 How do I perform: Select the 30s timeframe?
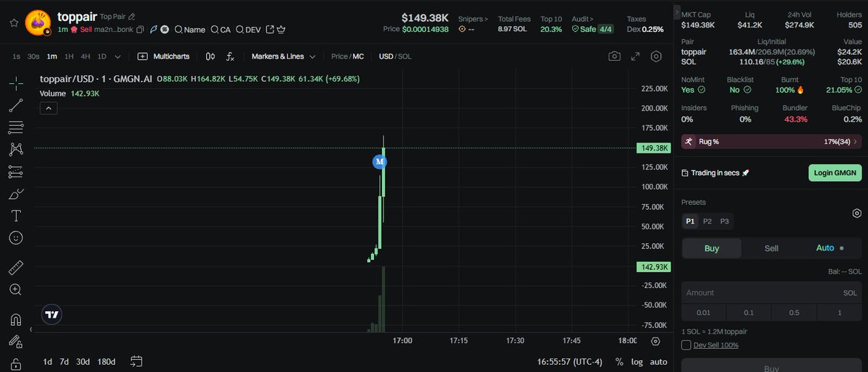coord(33,56)
